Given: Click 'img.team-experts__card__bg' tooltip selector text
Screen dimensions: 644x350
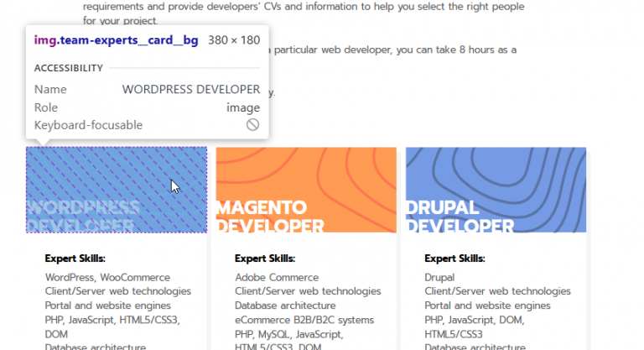Looking at the screenshot, I should 117,40.
